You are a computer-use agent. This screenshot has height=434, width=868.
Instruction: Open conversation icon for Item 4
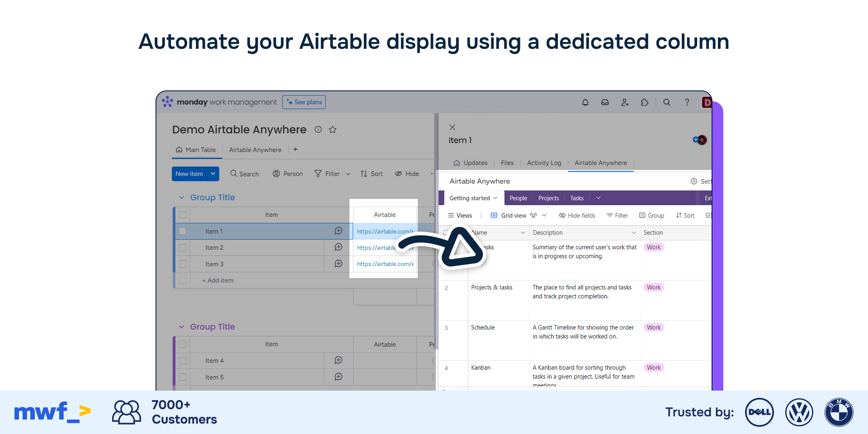pyautogui.click(x=338, y=360)
